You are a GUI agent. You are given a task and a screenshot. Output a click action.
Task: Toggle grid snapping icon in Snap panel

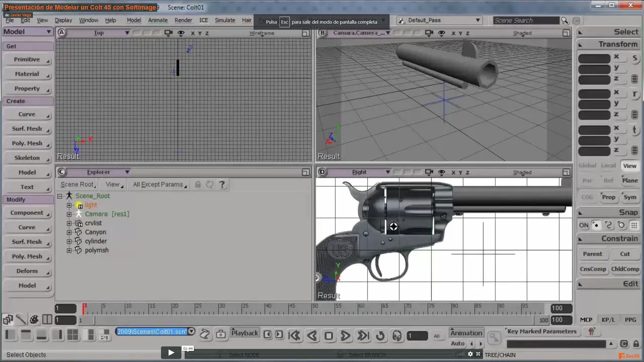coord(634,225)
